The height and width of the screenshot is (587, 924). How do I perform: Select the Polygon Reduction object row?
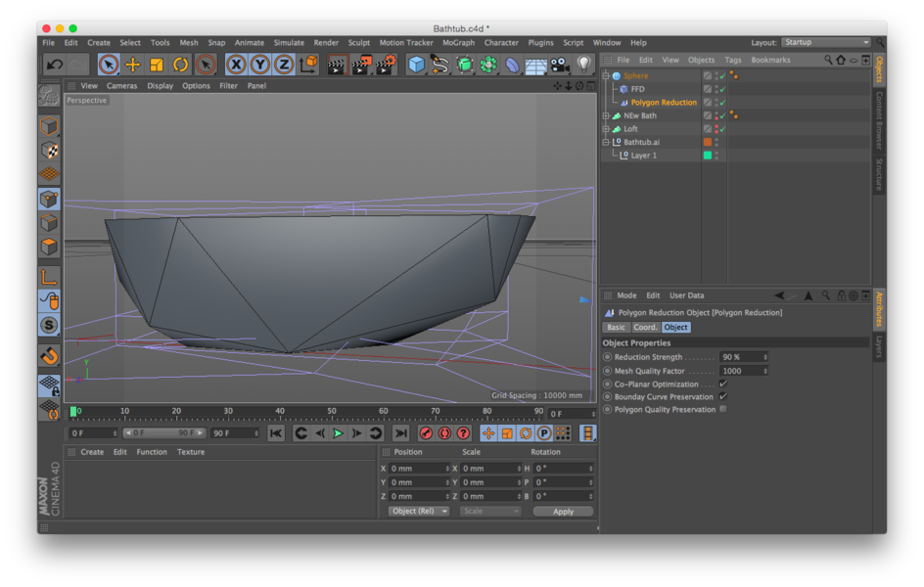point(663,103)
